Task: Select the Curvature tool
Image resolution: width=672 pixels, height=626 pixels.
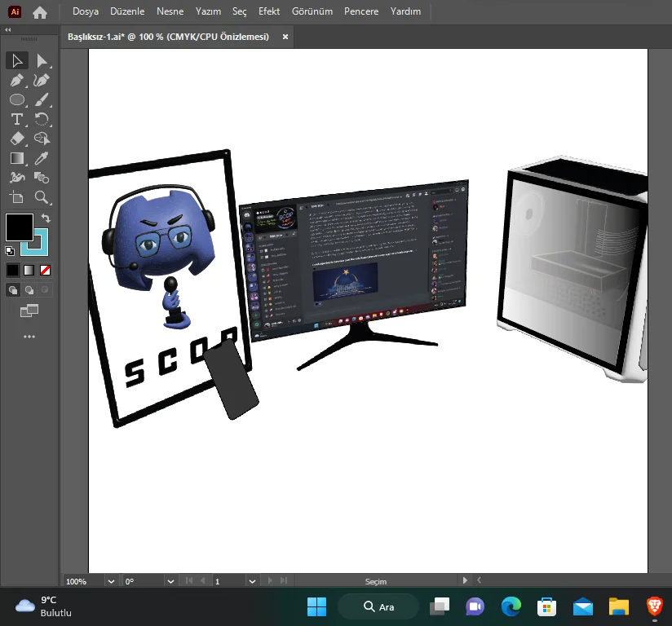Action: click(42, 80)
